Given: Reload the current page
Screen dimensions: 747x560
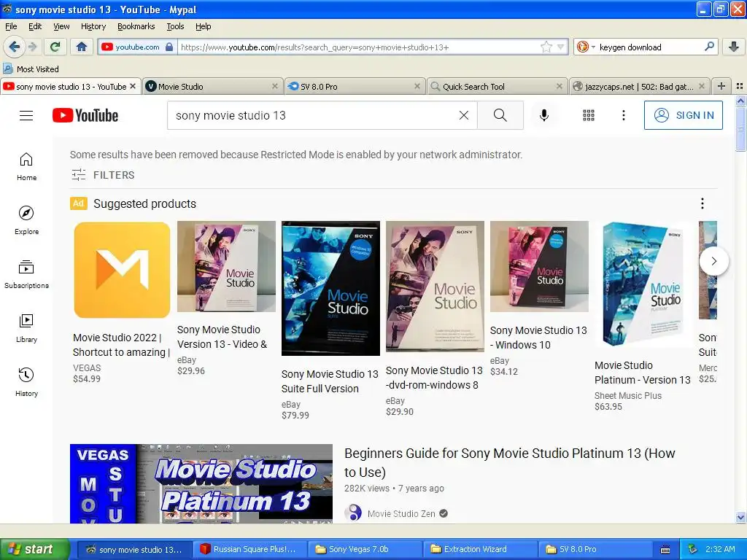Looking at the screenshot, I should [x=55, y=47].
